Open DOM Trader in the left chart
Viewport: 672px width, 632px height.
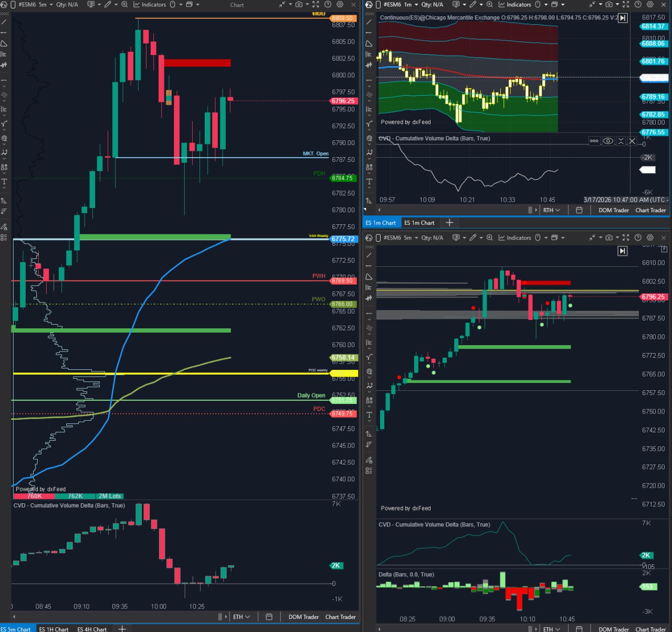(303, 617)
